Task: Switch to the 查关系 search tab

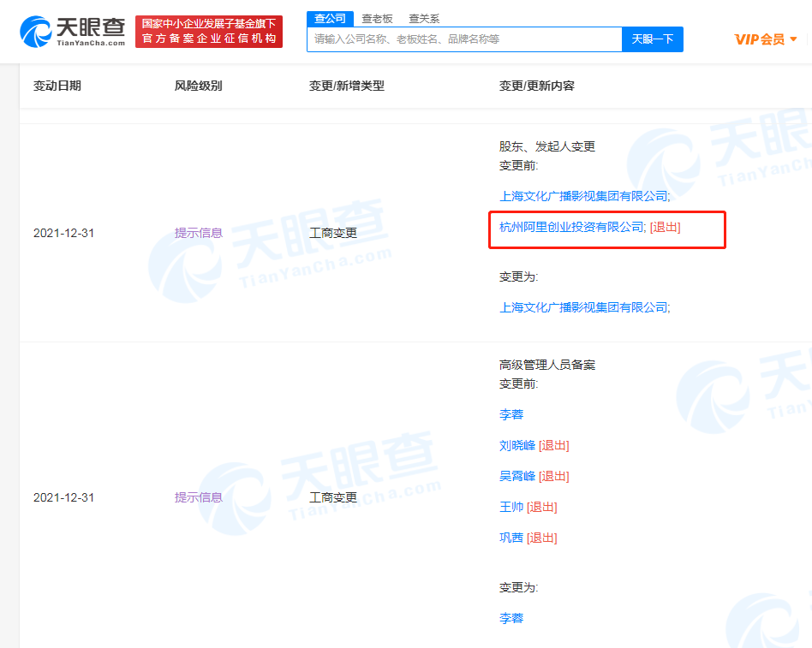Action: (x=424, y=19)
